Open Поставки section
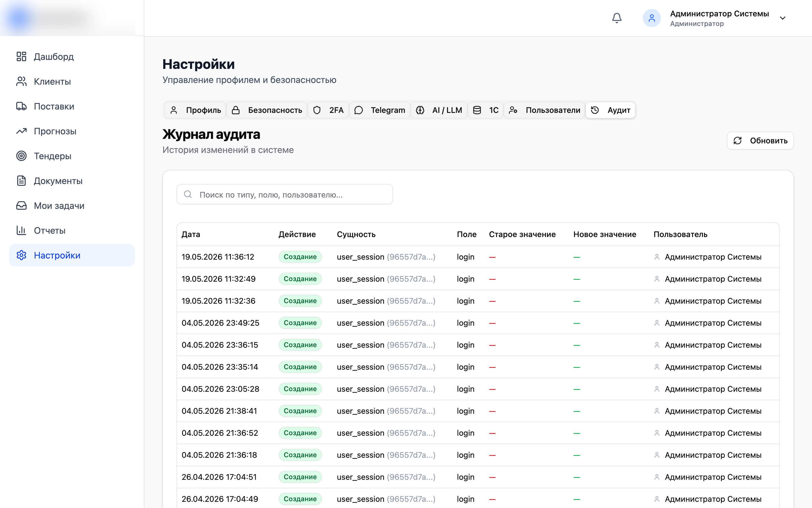This screenshot has width=812, height=508. [72, 106]
